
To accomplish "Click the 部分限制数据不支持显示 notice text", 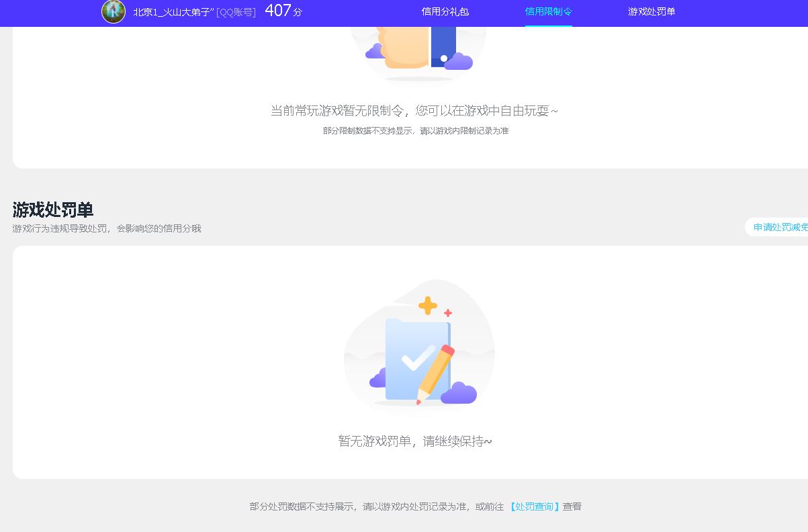I will pyautogui.click(x=414, y=131).
